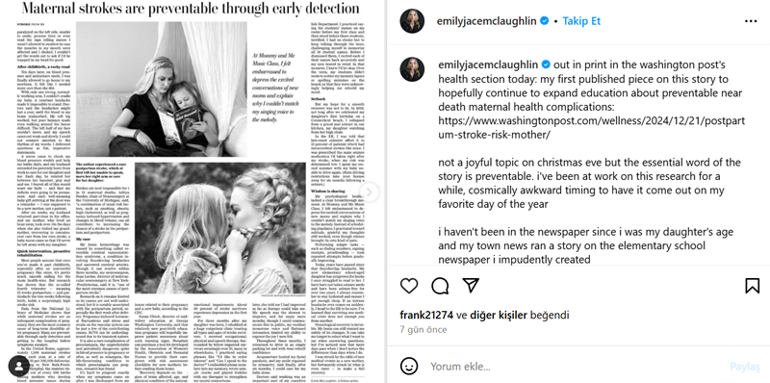Viewport: 770px width, 383px height.
Task: Click the Yorum ekle comment field
Action: pos(575,366)
